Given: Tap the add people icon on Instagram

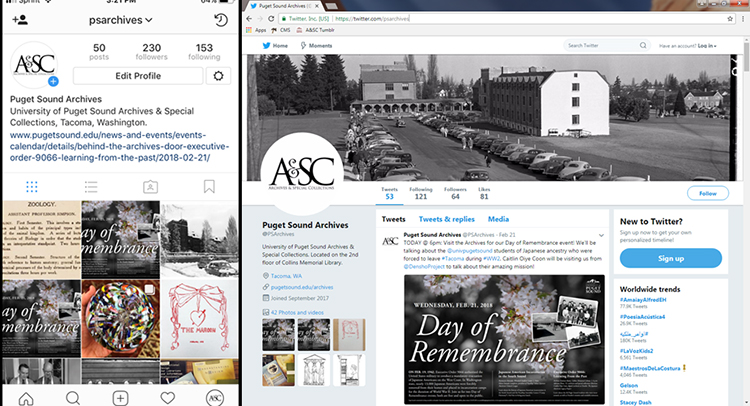Looking at the screenshot, I should point(20,20).
